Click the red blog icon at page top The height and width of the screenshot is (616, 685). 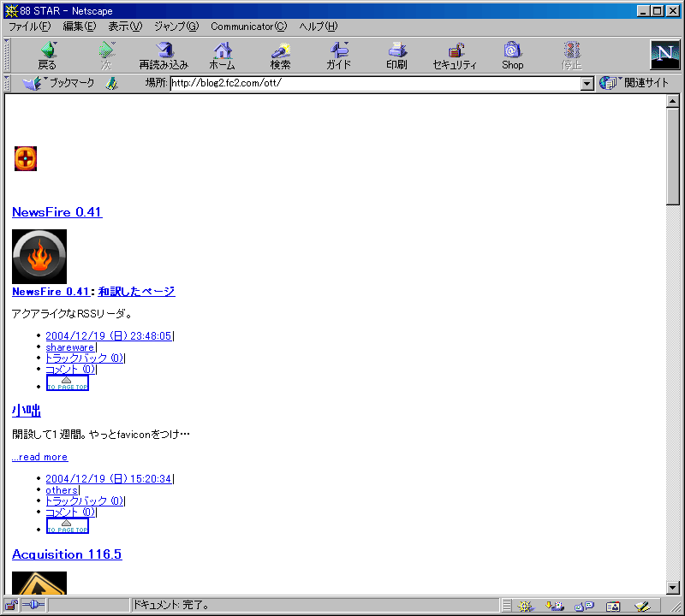coord(26,158)
